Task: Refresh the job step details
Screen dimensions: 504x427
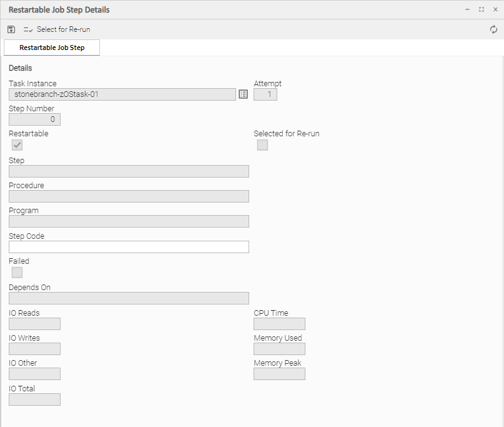Action: pos(493,29)
